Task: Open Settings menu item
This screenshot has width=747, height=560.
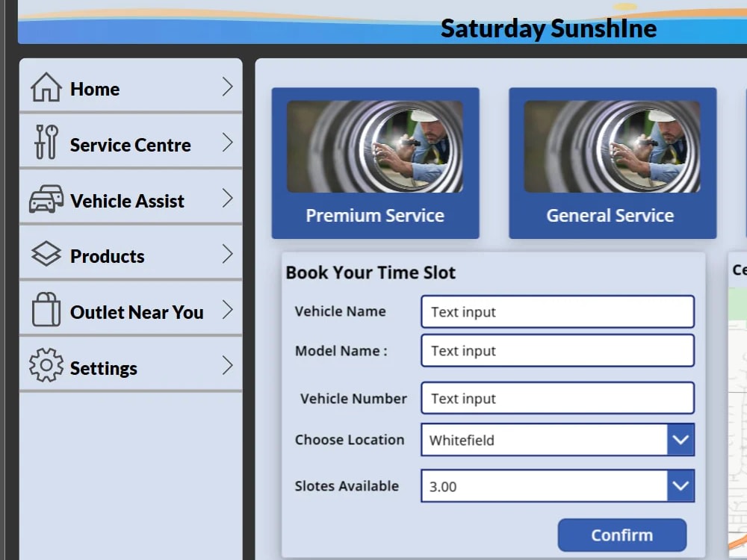Action: [131, 365]
